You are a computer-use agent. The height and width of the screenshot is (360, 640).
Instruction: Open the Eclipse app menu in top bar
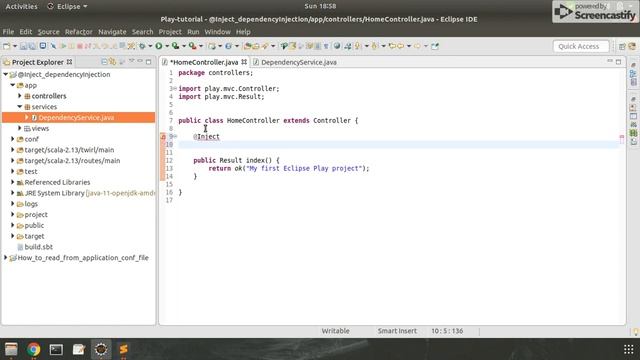pyautogui.click(x=68, y=7)
